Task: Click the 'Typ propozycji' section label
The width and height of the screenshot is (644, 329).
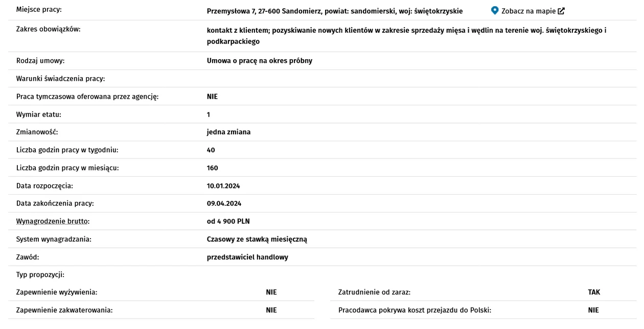Action: click(40, 275)
